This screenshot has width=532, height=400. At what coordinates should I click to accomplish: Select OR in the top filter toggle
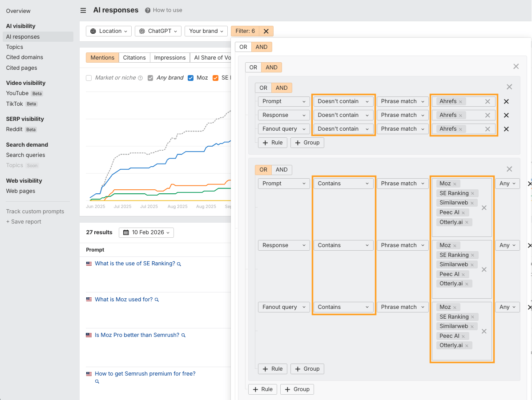(x=243, y=47)
